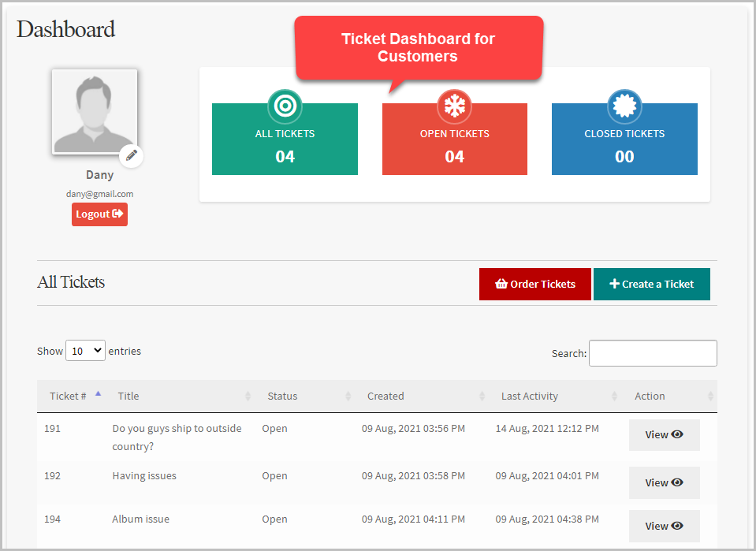Screen dimensions: 756x551
Task: Click the snowflake icon above Open Tickets
Action: (455, 106)
